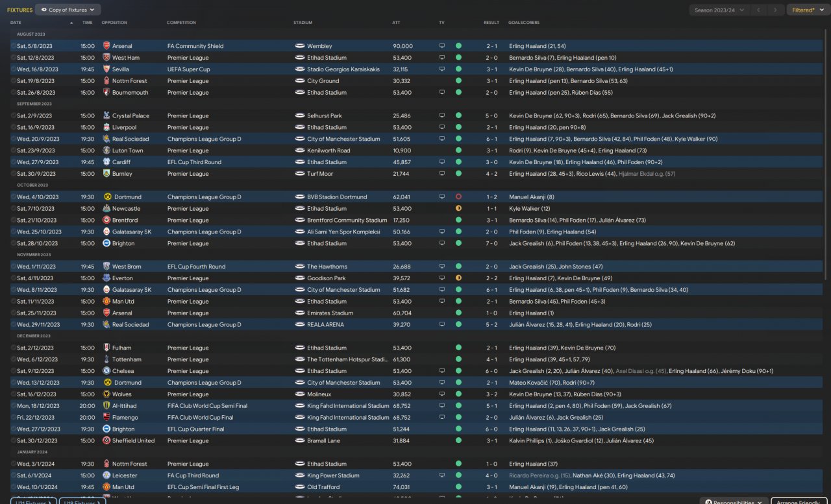Screen dimensions: 831x504
Task: Click the red loss indicator in the Dortmund away row
Action: (458, 197)
